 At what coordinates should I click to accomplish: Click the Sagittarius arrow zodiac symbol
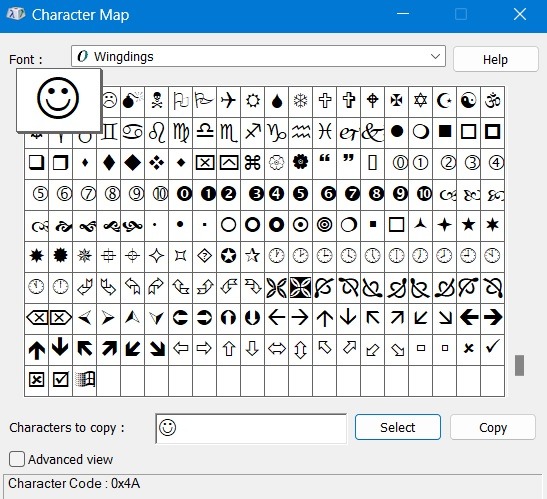tap(253, 132)
